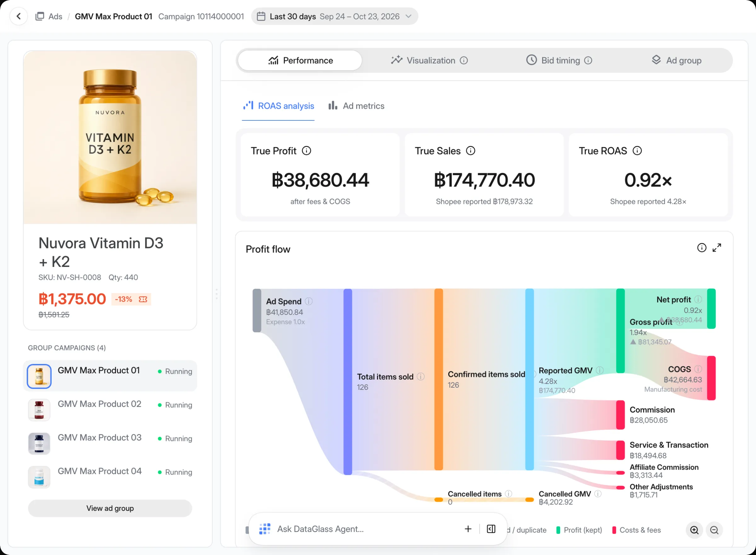The height and width of the screenshot is (555, 756).
Task: Click the Total items sold info icon
Action: [x=421, y=377]
